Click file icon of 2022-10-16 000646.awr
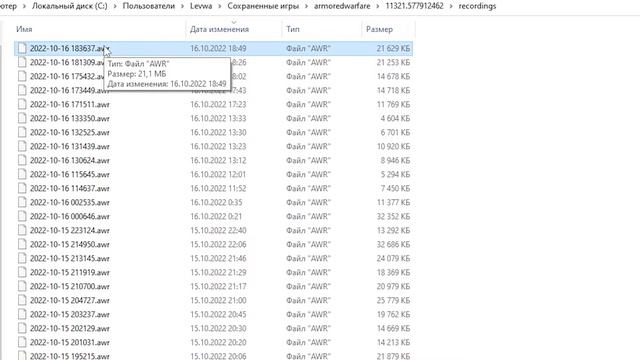The image size is (640, 360). pyautogui.click(x=22, y=216)
